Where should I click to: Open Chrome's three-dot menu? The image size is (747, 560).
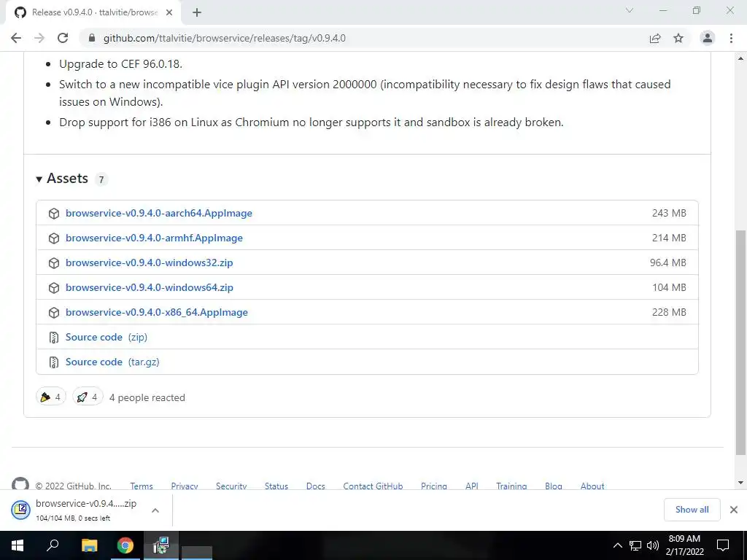point(731,38)
